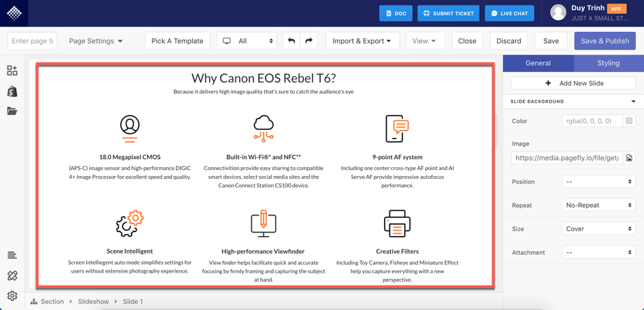Open the View dropdown
The image size is (644, 310).
tap(425, 41)
